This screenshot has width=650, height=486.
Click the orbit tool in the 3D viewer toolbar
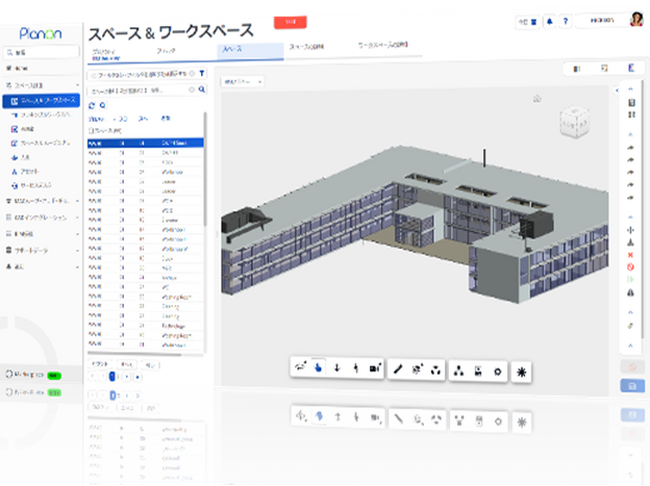pos(300,367)
